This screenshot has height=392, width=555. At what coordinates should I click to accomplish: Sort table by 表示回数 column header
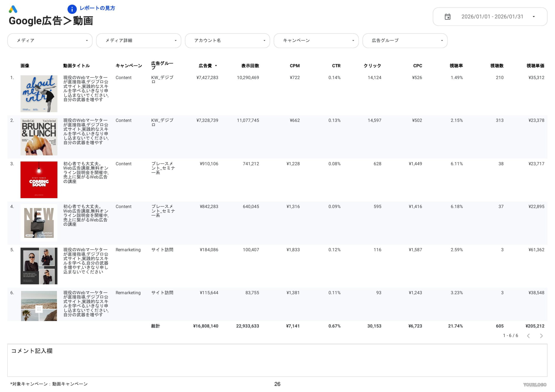point(250,66)
